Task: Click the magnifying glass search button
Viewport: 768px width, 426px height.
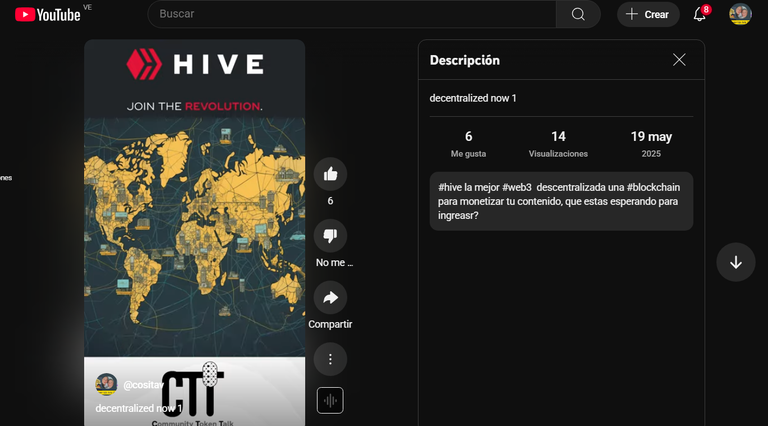Action: 578,14
